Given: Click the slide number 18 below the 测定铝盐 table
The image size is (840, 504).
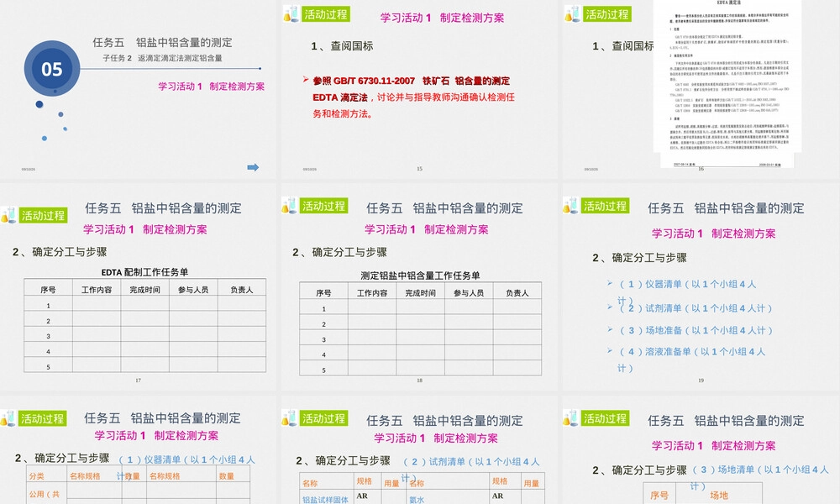Looking at the screenshot, I should pyautogui.click(x=419, y=381).
